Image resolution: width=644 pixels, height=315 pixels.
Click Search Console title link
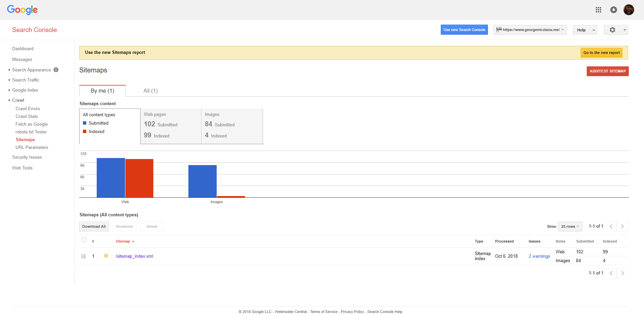point(34,30)
